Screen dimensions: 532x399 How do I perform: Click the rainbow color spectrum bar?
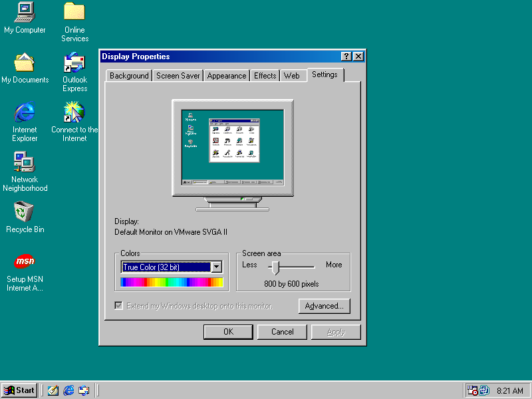pos(172,282)
